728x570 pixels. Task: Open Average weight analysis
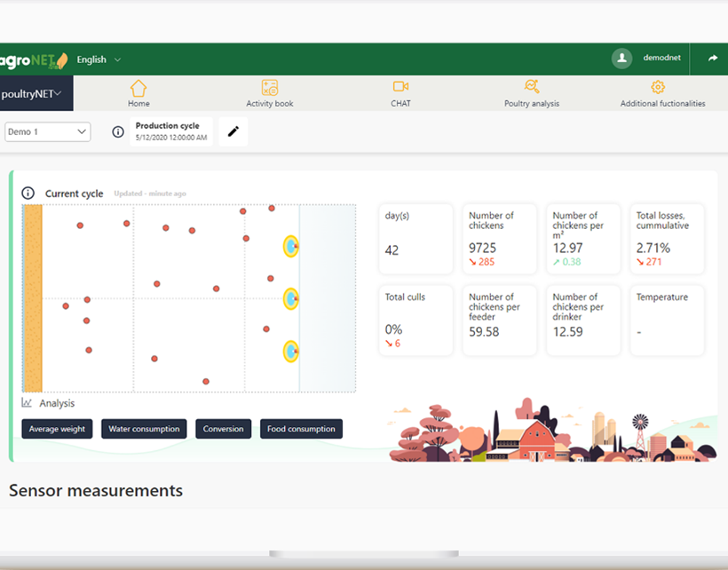click(57, 429)
